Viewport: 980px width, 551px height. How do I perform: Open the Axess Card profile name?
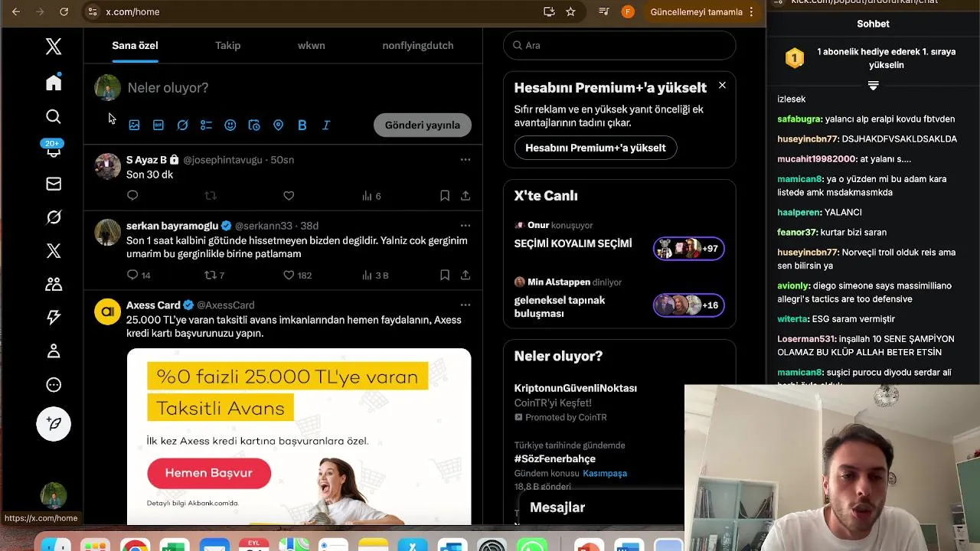[153, 305]
